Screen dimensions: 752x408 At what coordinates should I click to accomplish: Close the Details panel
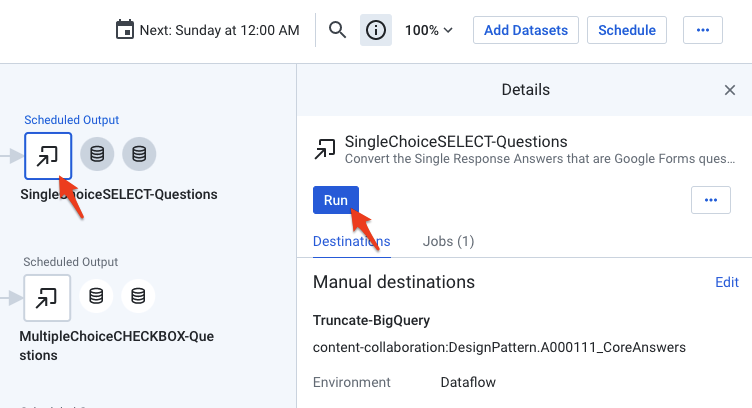click(730, 90)
